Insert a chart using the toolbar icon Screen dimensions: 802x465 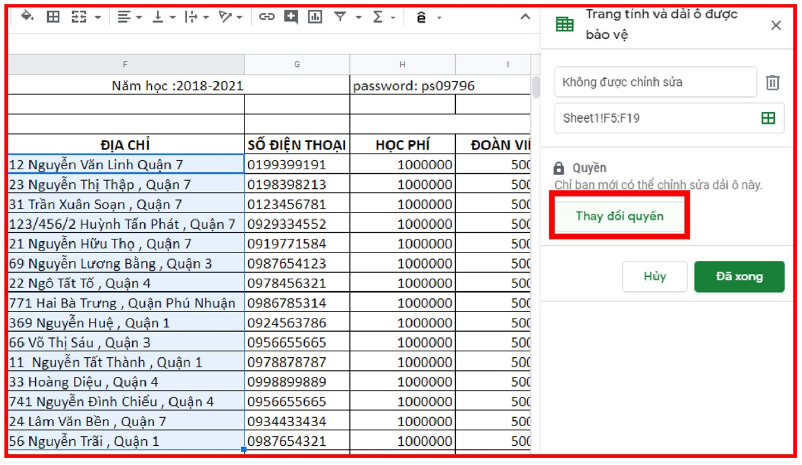(316, 17)
